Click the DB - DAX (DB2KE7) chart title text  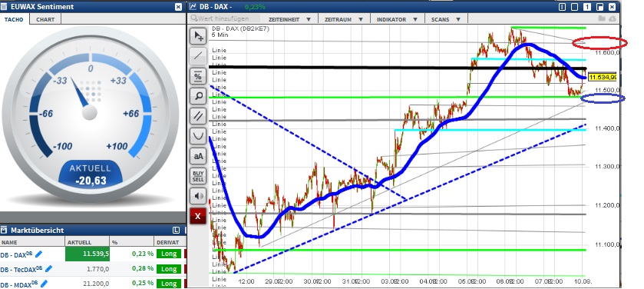click(240, 28)
